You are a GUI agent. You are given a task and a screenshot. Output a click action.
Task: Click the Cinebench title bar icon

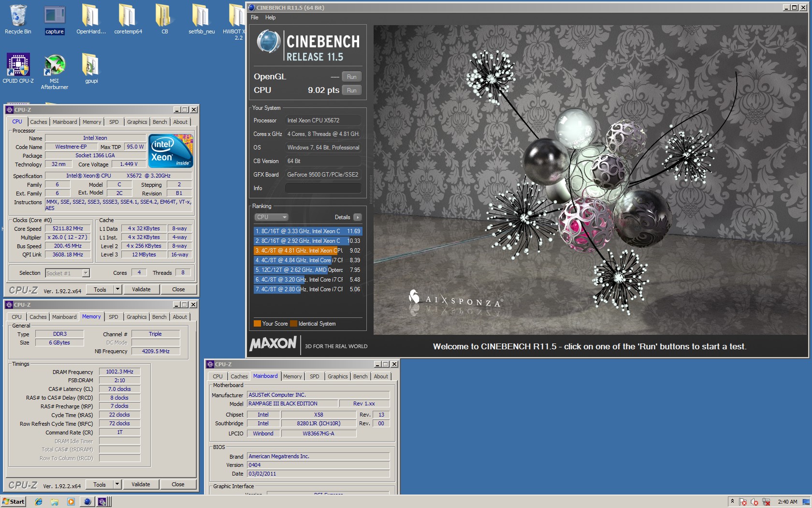coord(252,8)
